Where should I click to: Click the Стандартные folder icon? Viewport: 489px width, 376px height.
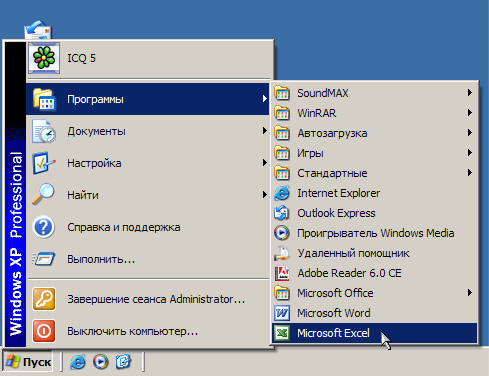click(x=282, y=173)
